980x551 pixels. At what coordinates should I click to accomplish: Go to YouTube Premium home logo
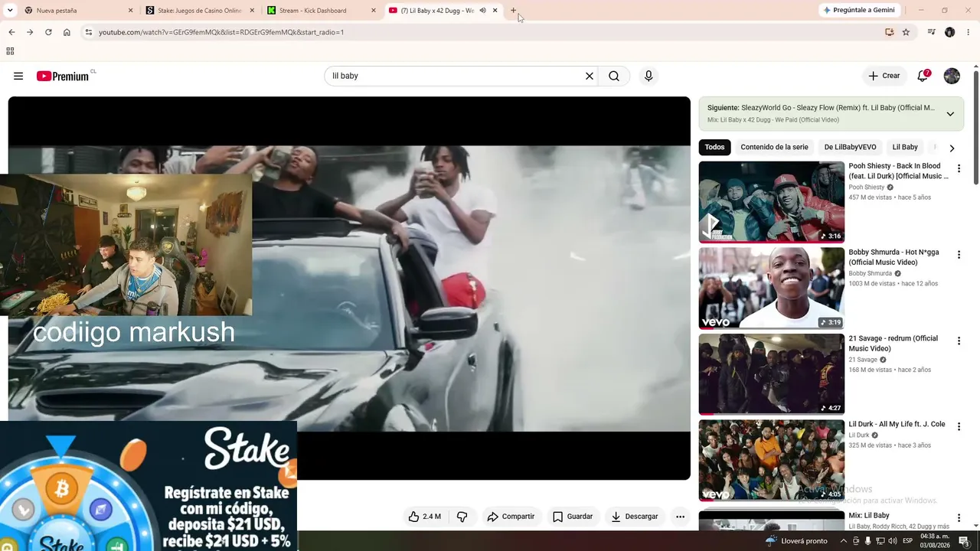click(63, 76)
